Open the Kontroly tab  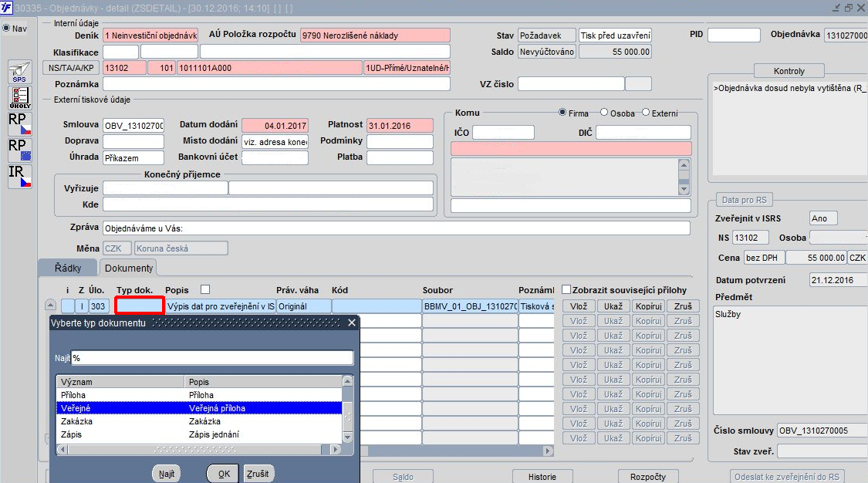(789, 71)
